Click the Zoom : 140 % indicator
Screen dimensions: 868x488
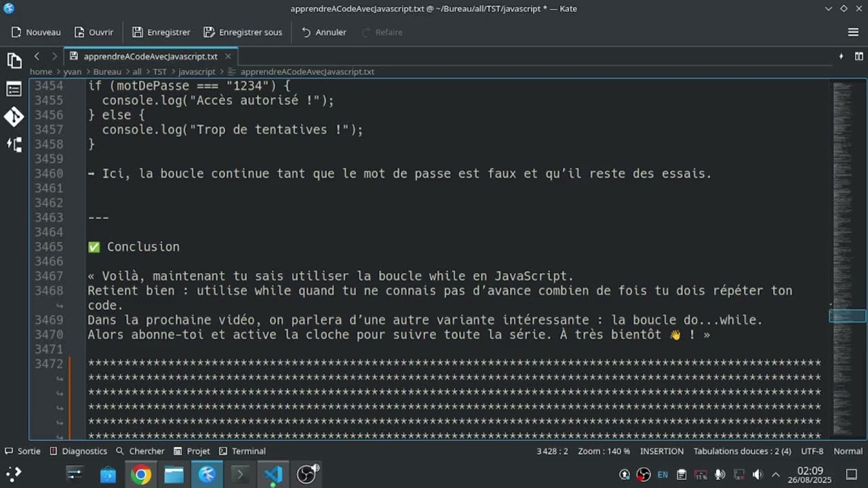(x=604, y=451)
